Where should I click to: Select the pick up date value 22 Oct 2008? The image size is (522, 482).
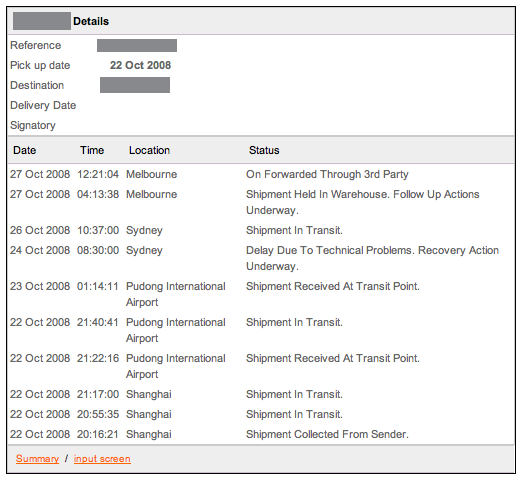(x=140, y=65)
